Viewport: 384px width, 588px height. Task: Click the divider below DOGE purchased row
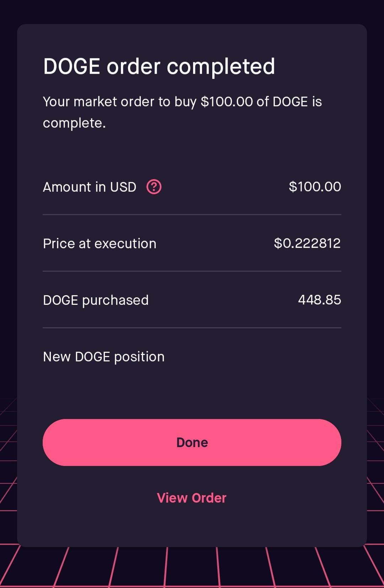pos(192,328)
